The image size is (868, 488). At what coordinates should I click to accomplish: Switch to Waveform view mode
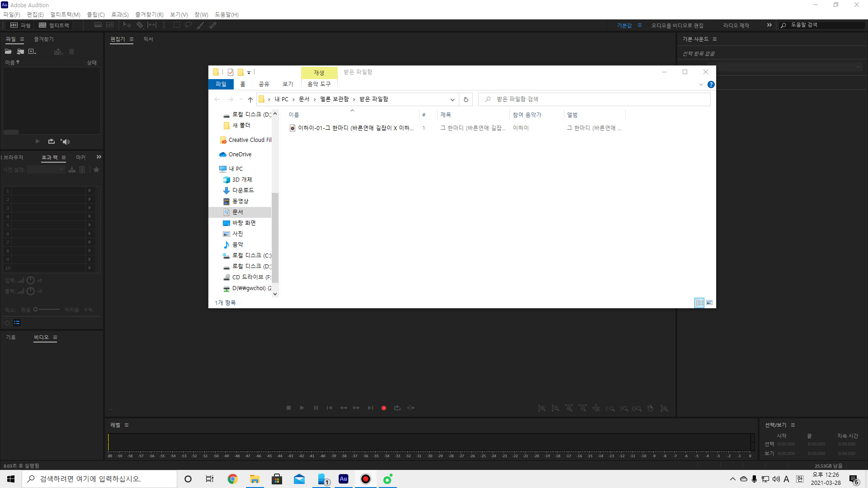pos(20,25)
